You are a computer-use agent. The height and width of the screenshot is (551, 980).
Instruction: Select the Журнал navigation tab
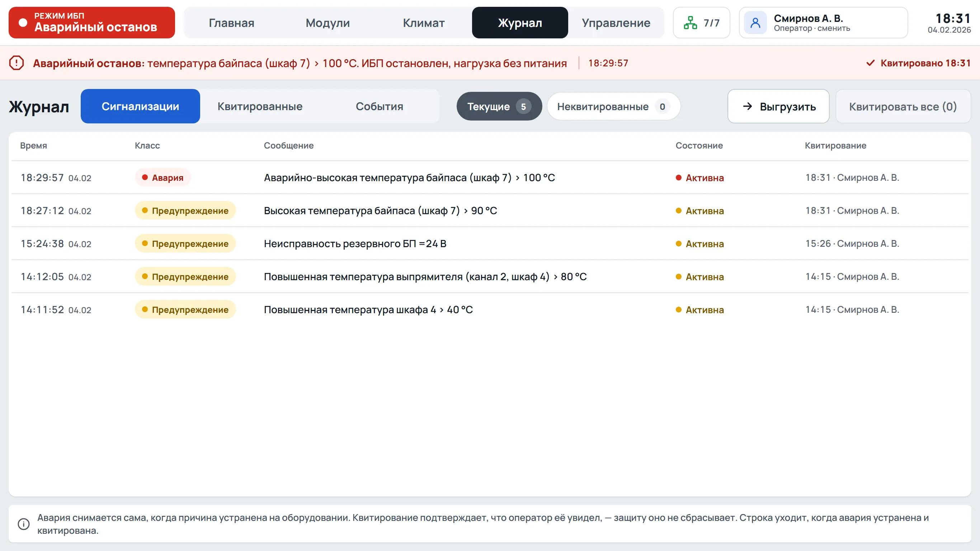tap(520, 23)
